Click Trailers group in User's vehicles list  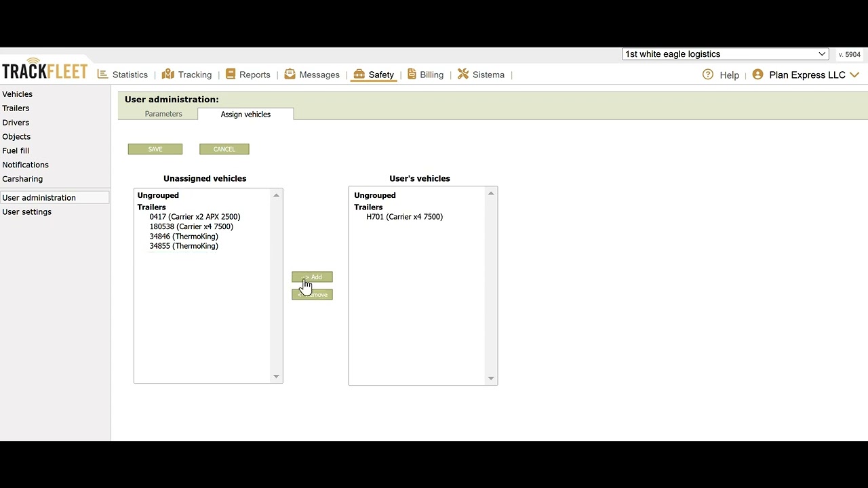368,207
